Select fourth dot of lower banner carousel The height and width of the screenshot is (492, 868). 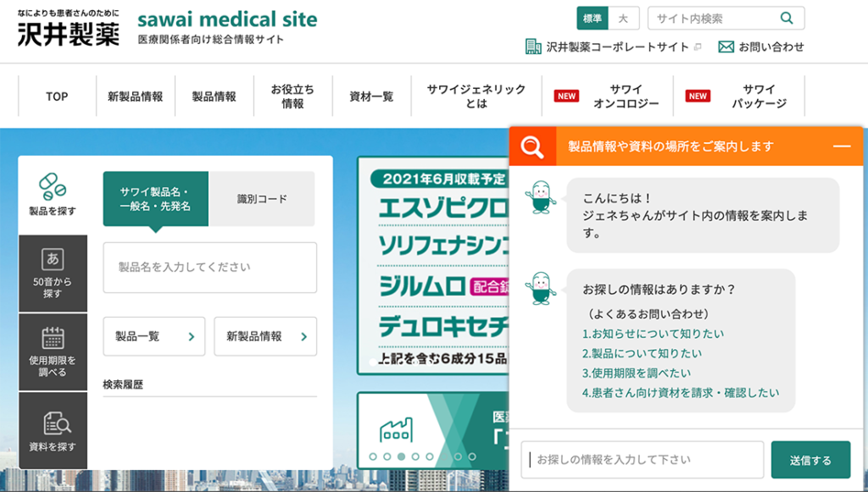[415, 456]
